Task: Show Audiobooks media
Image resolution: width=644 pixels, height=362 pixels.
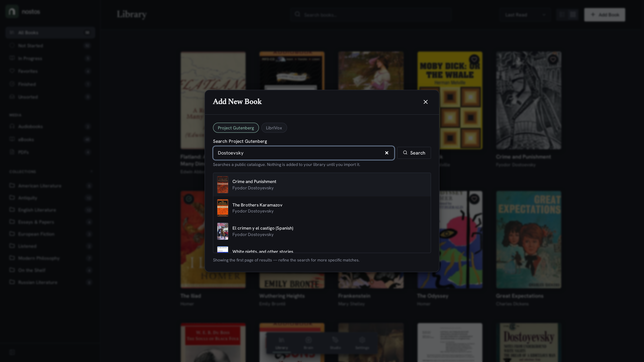Action: coord(50,127)
